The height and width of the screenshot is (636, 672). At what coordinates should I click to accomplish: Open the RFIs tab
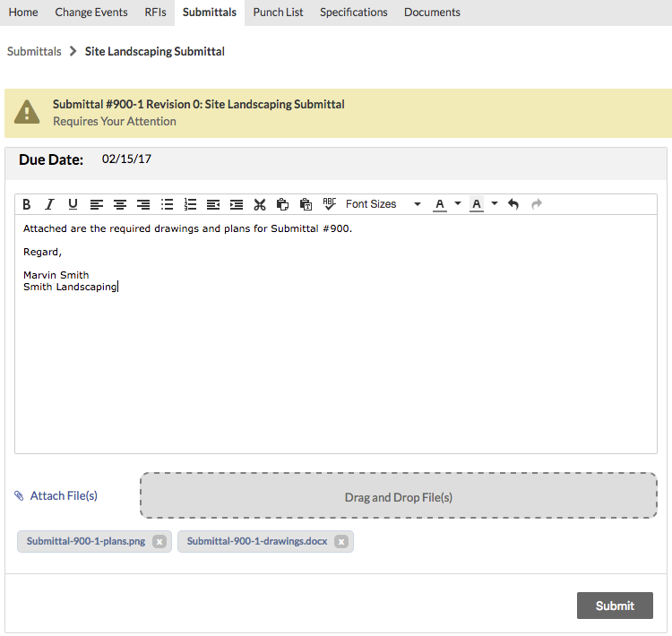point(155,13)
